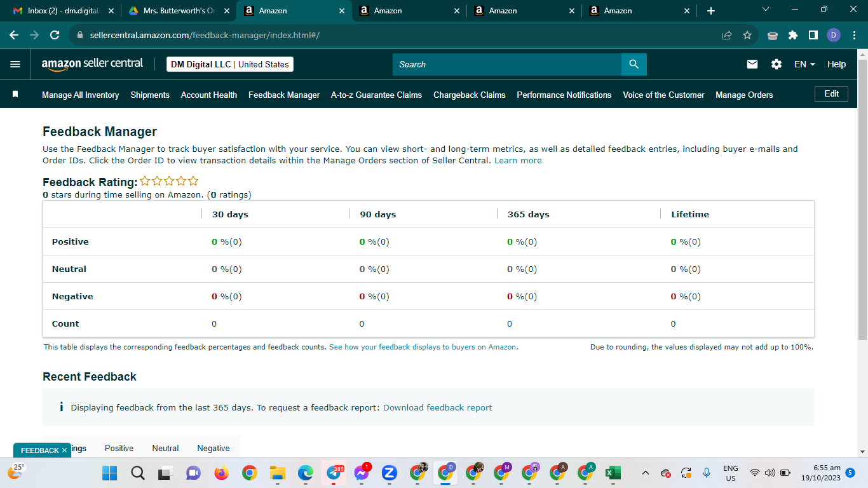Open the weather widget showing 25°

point(15,471)
